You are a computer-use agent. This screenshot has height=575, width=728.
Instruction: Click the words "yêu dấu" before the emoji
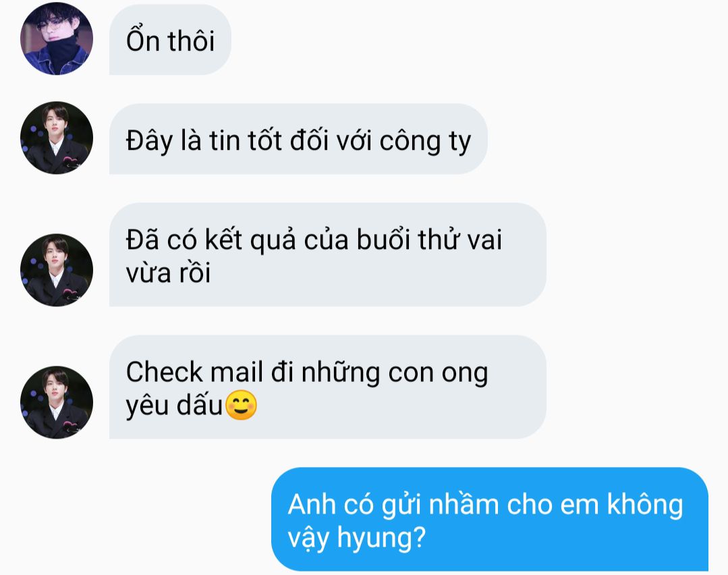click(x=175, y=406)
